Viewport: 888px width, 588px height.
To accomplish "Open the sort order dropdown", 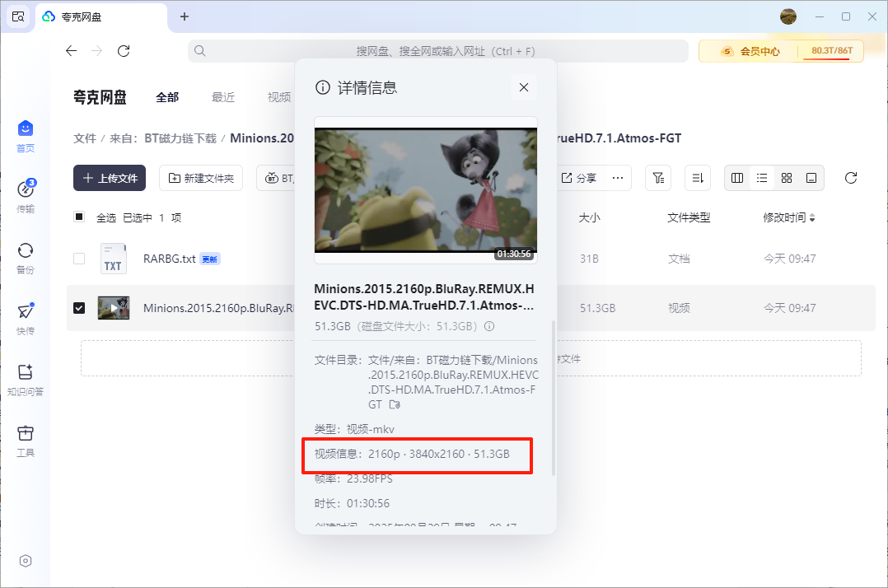I will tap(698, 178).
